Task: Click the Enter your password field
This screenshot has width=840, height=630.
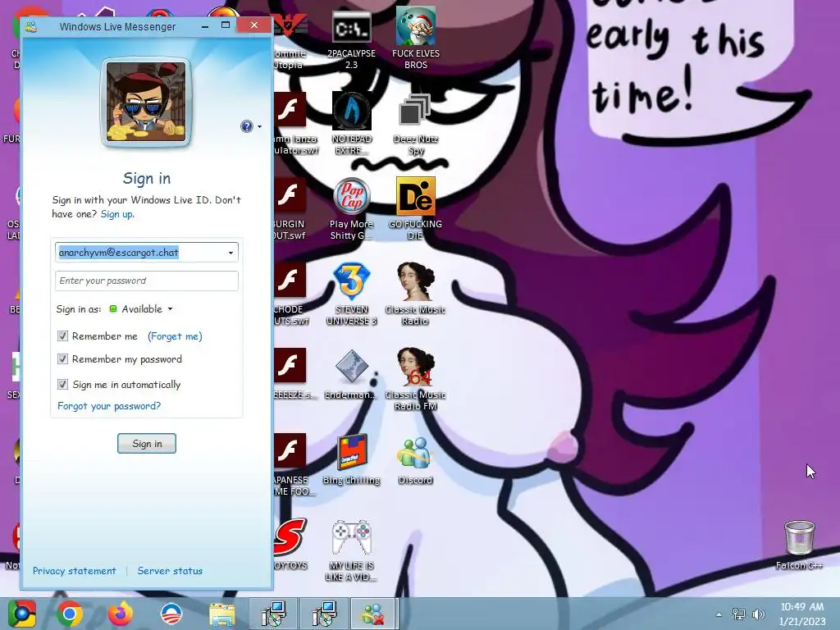Action: 147,281
